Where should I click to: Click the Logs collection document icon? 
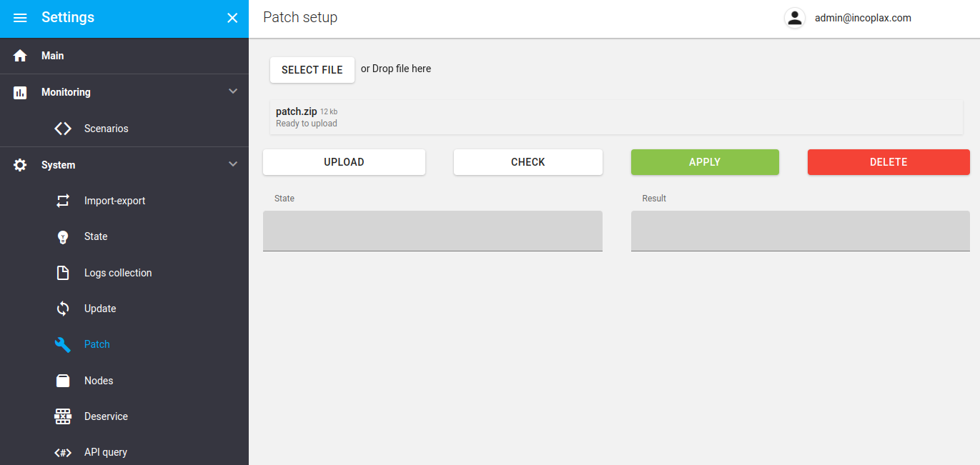coord(63,273)
